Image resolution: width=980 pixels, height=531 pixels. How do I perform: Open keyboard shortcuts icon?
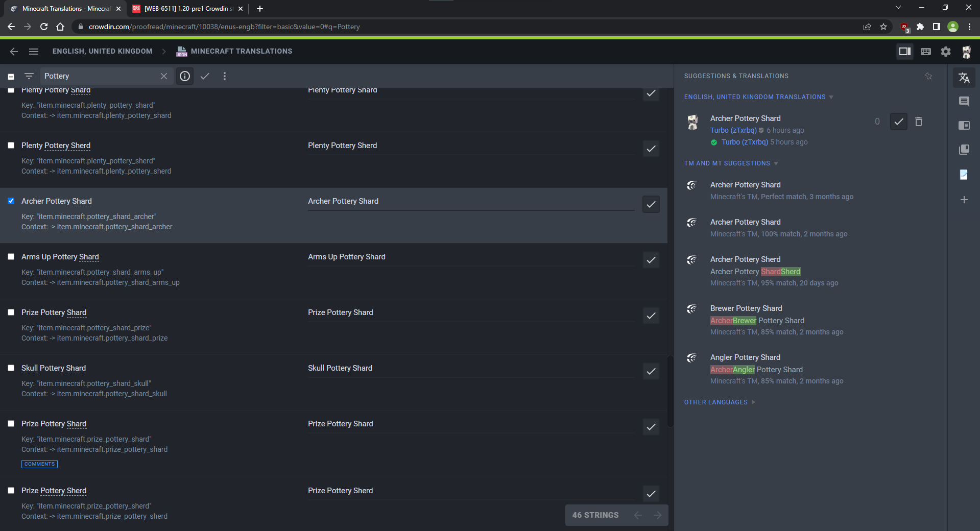[x=925, y=52]
